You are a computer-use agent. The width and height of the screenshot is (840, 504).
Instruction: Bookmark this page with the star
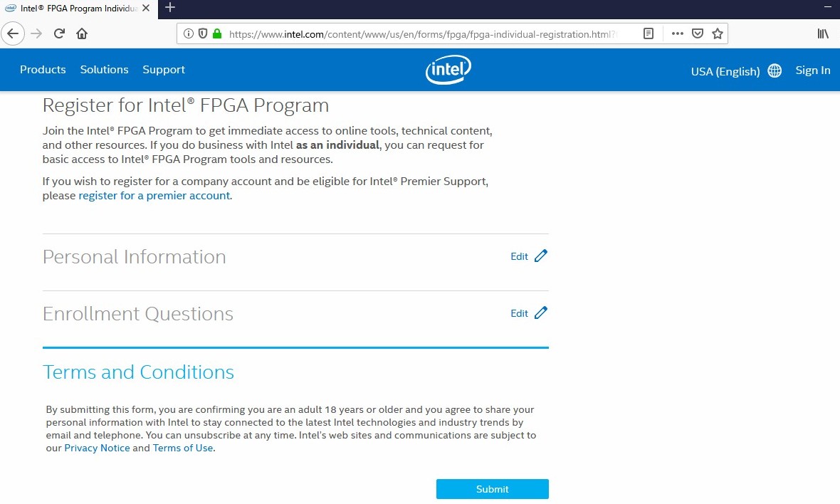[718, 33]
